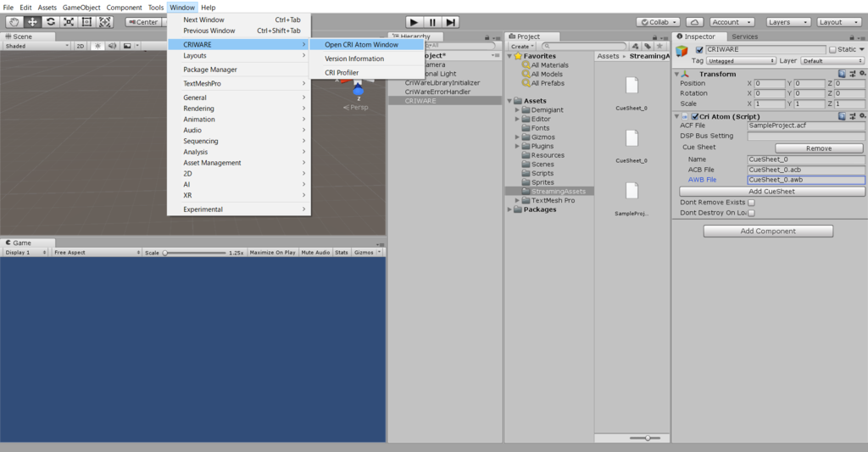
Task: Open Transform component help icon
Action: (x=842, y=74)
